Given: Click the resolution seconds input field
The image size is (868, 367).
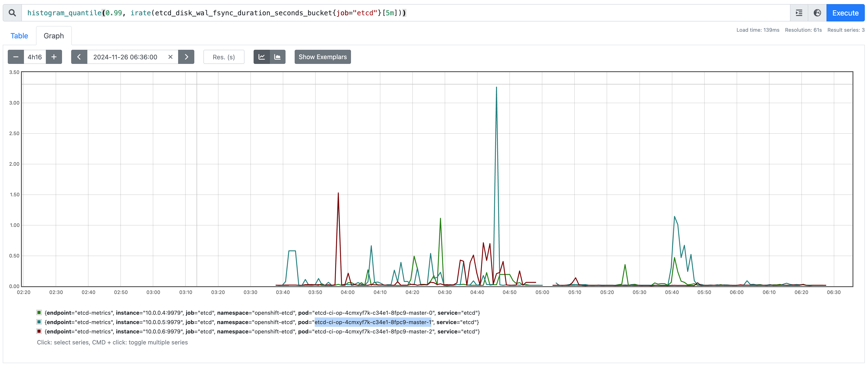Looking at the screenshot, I should [224, 57].
